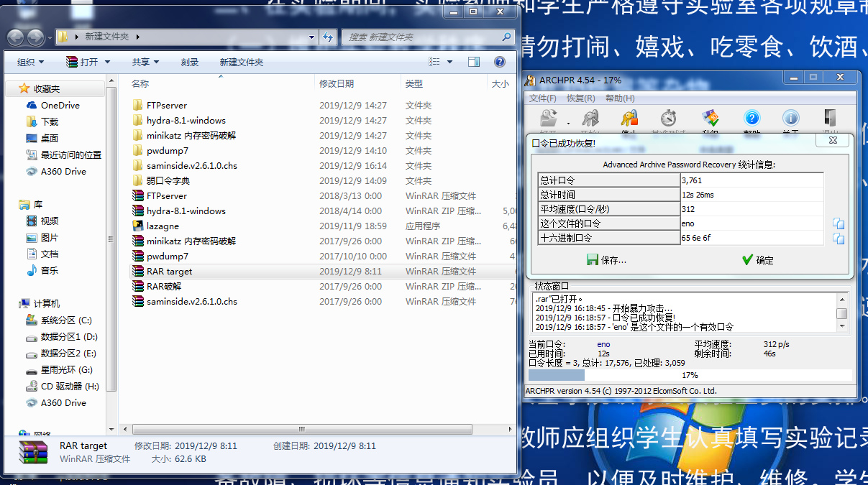Open the 共享 dropdown menu
This screenshot has height=485, width=868.
pos(145,62)
